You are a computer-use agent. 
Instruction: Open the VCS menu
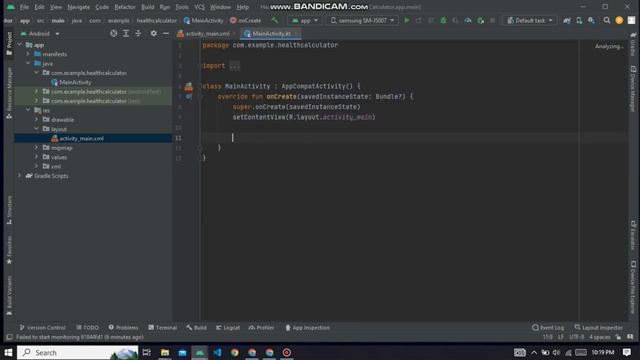coord(199,7)
